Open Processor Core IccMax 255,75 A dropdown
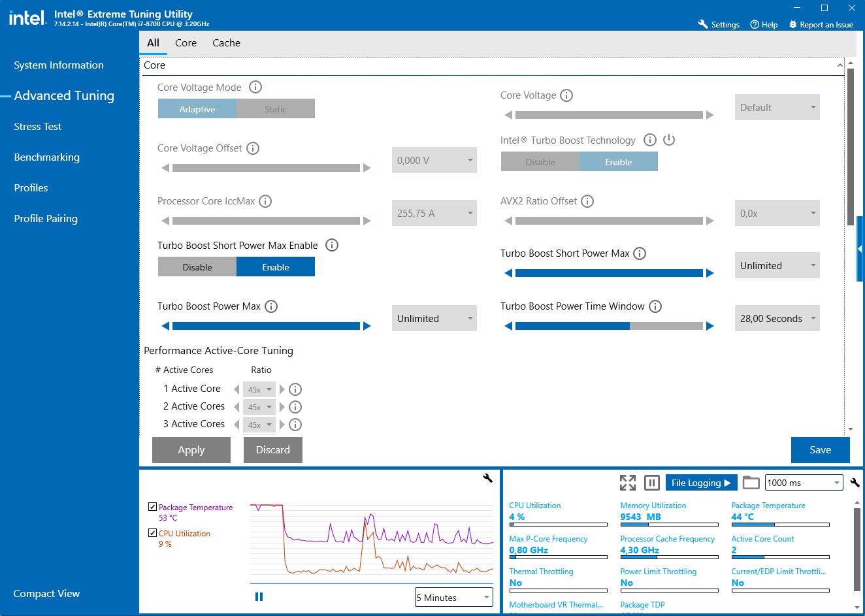The image size is (865, 616). (434, 213)
